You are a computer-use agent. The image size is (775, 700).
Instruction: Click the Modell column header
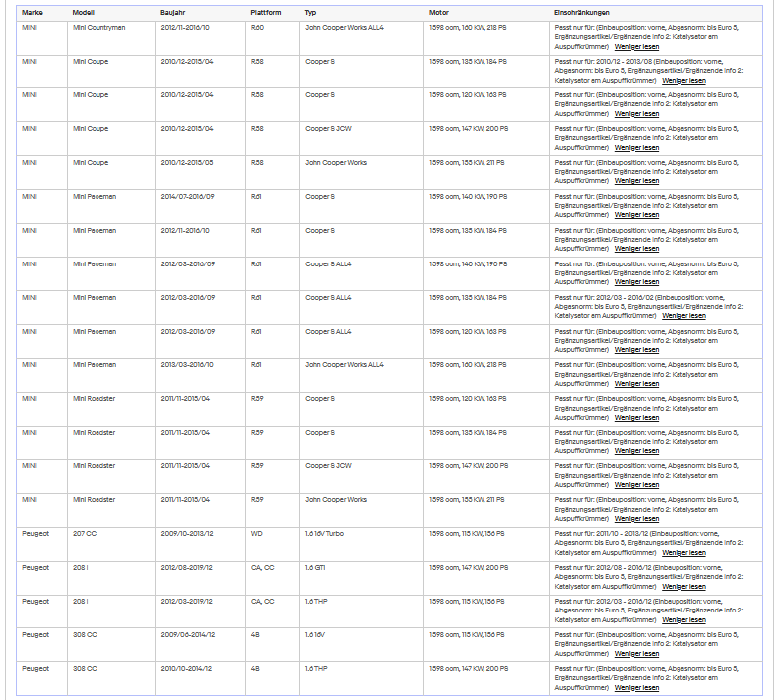point(83,13)
